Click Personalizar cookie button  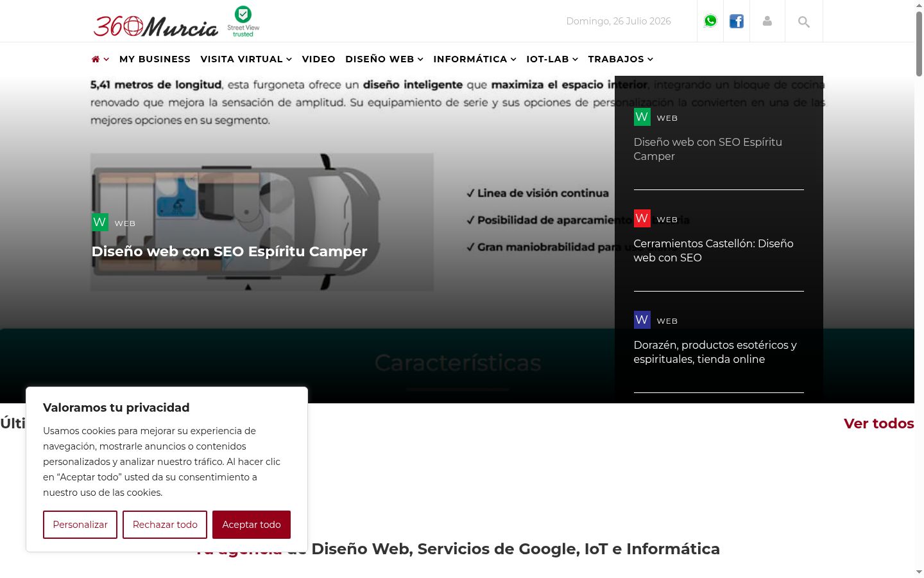[x=80, y=525]
